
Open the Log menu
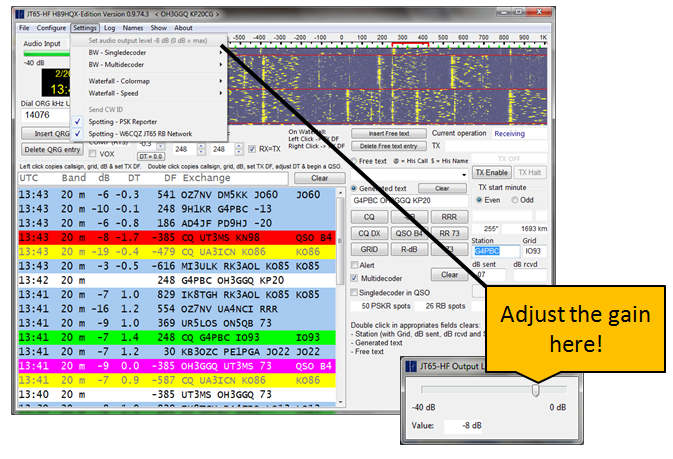(109, 28)
